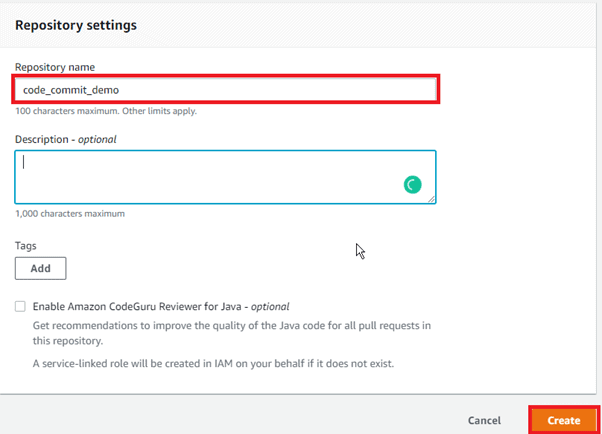Click the 'Repository name' field label
This screenshot has width=602, height=434.
click(x=55, y=65)
